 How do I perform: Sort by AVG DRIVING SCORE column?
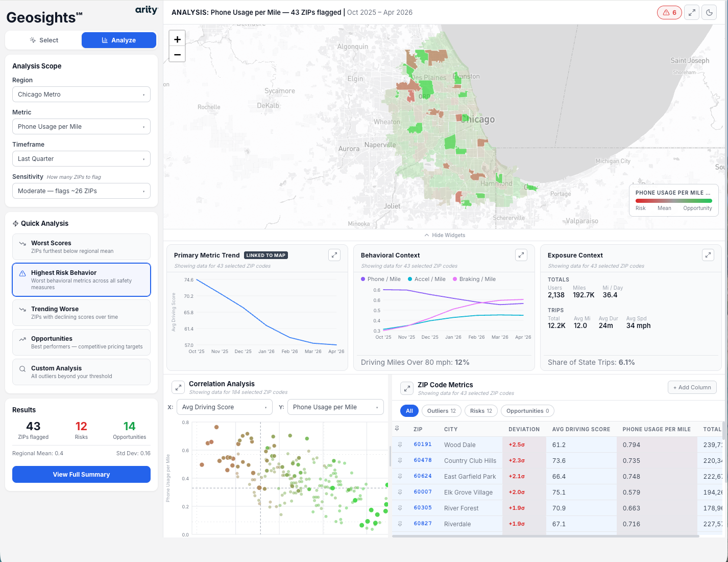pyautogui.click(x=581, y=429)
